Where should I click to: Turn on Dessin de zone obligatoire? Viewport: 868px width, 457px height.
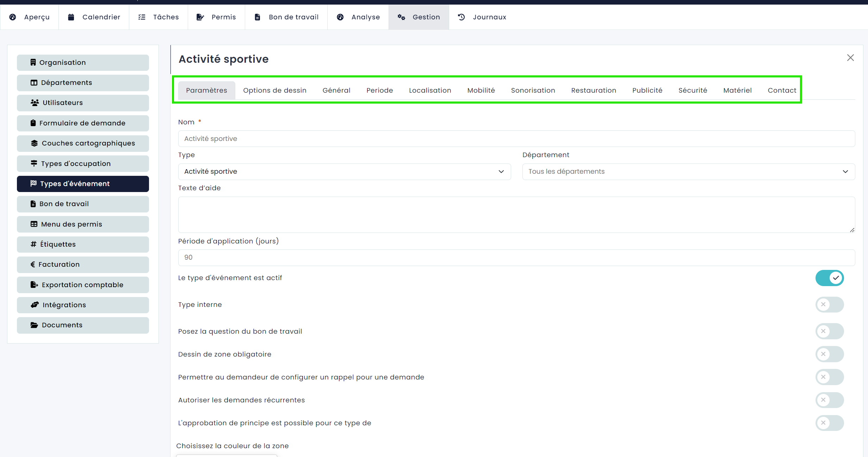point(829,354)
